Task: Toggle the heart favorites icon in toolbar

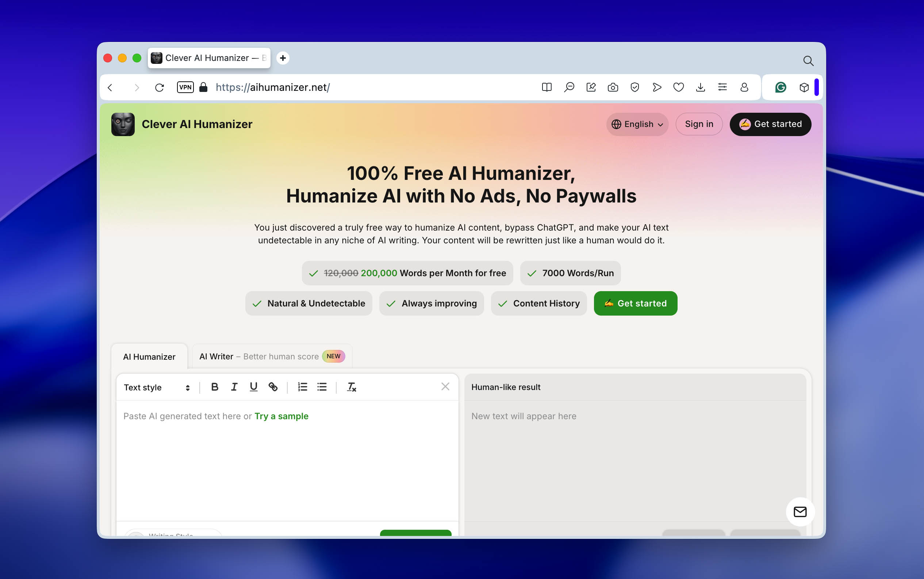Action: click(x=678, y=87)
